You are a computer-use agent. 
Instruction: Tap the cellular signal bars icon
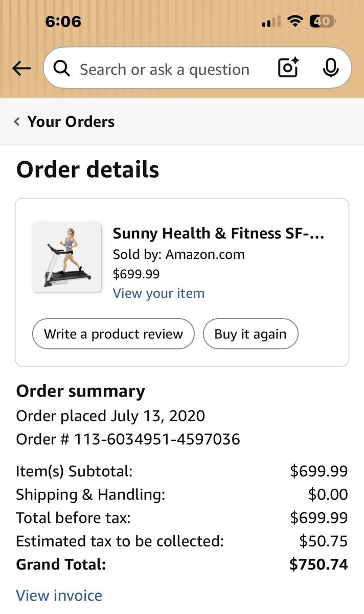tap(271, 22)
